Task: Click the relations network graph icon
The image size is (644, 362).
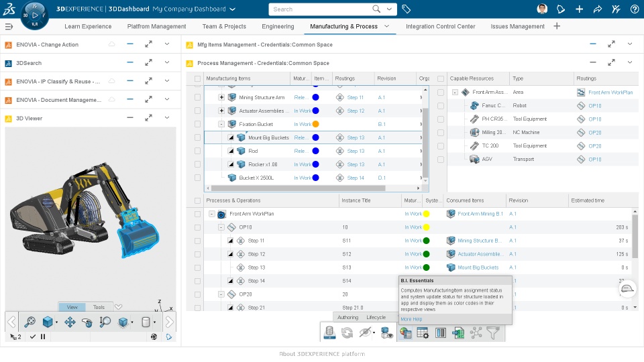Action: pos(476,333)
